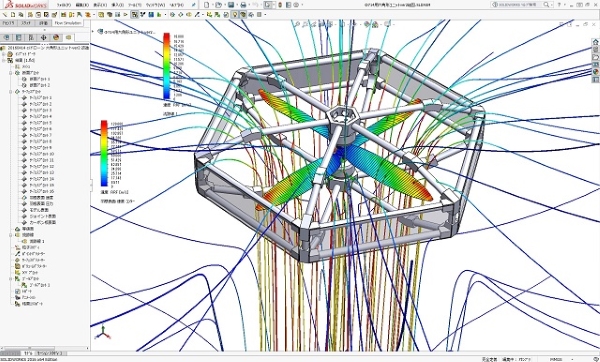Click the search magnifier in SOLIDWORKS help box
Viewport: 600px width, 362px height.
(x=546, y=5)
